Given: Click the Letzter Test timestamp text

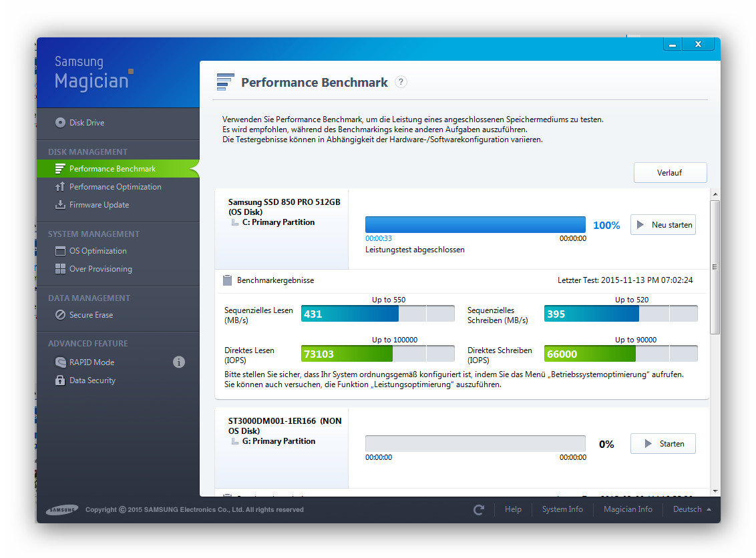Looking at the screenshot, I should 625,280.
